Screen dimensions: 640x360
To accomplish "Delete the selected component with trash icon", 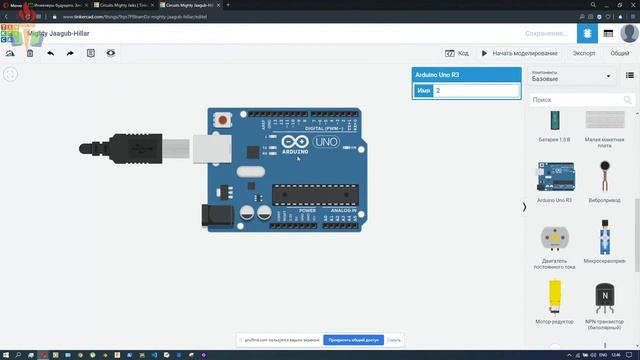I will 30,53.
